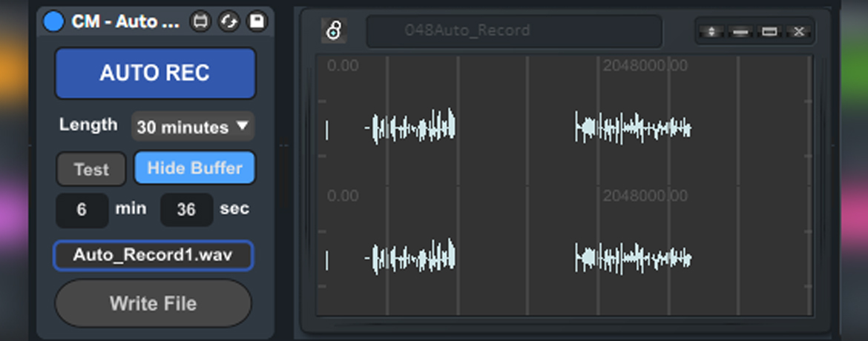Click the floppy disk save icon
This screenshot has height=341, width=868.
[x=256, y=21]
